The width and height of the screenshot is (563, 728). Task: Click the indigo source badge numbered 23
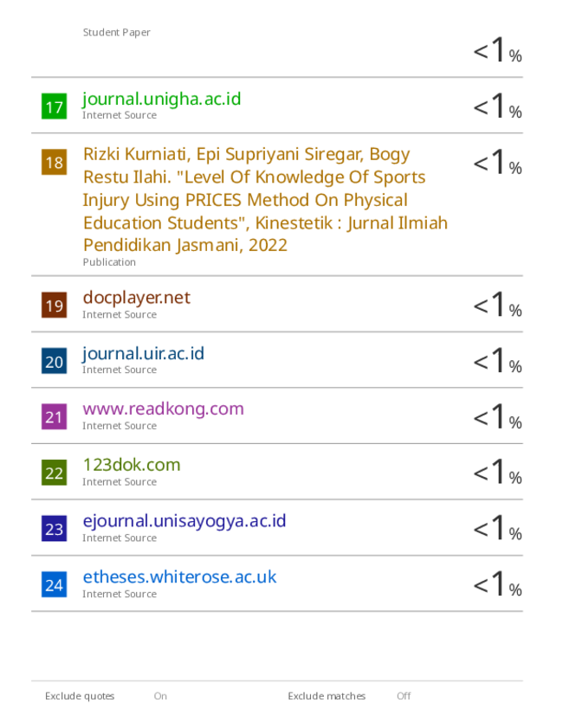(x=54, y=529)
